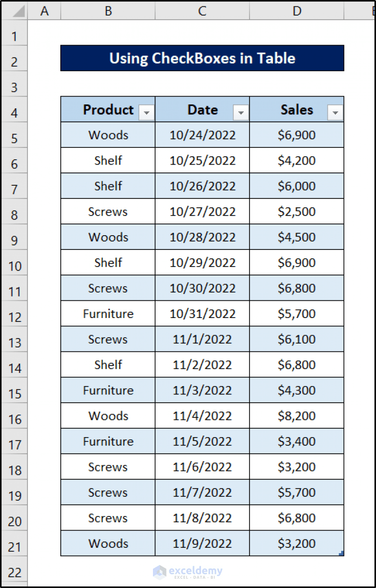Select the Screws cell in row 18
The image size is (376, 588).
(107, 467)
